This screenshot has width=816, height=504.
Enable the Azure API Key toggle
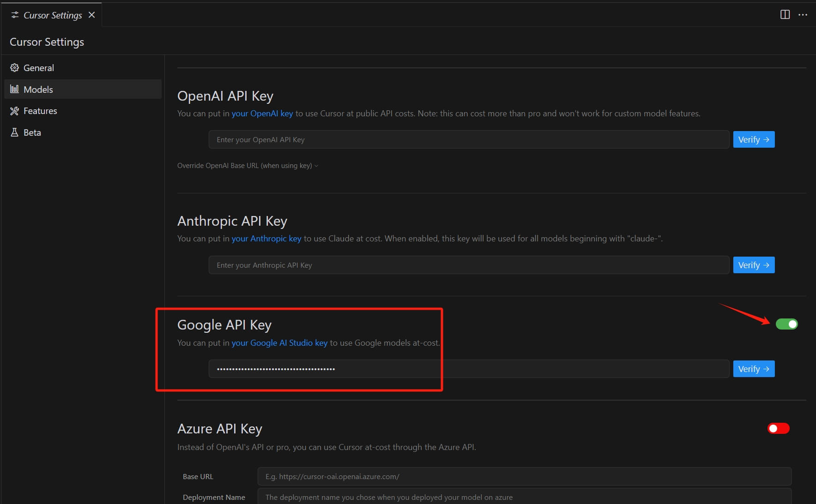[778, 428]
